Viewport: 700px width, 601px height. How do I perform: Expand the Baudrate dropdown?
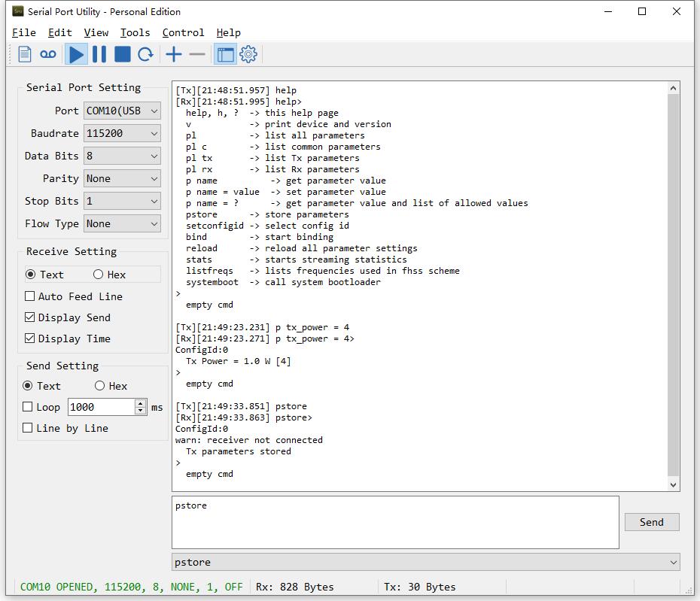point(123,133)
